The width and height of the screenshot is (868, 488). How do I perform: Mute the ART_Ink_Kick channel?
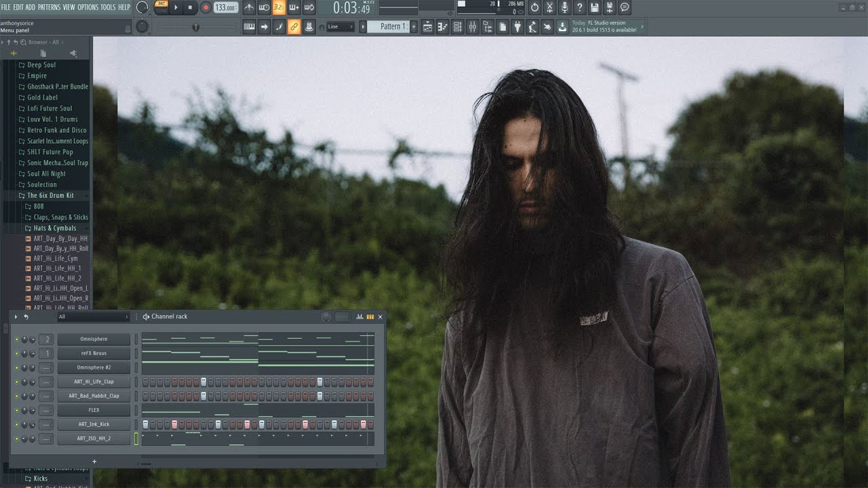pos(16,424)
